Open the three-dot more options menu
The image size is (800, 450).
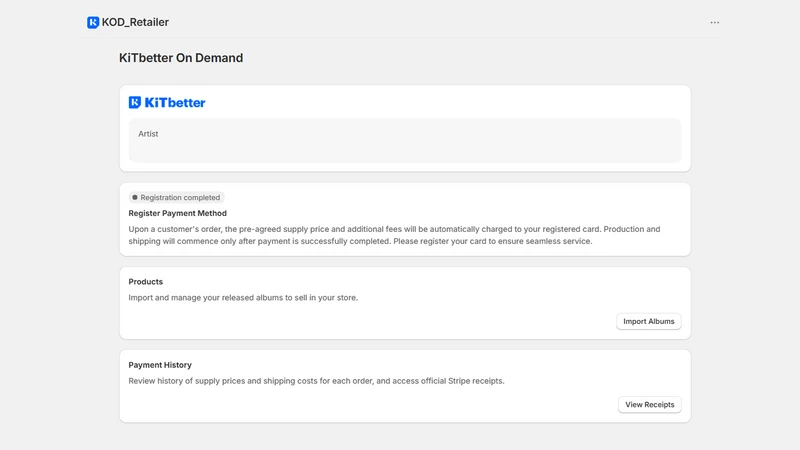click(715, 22)
